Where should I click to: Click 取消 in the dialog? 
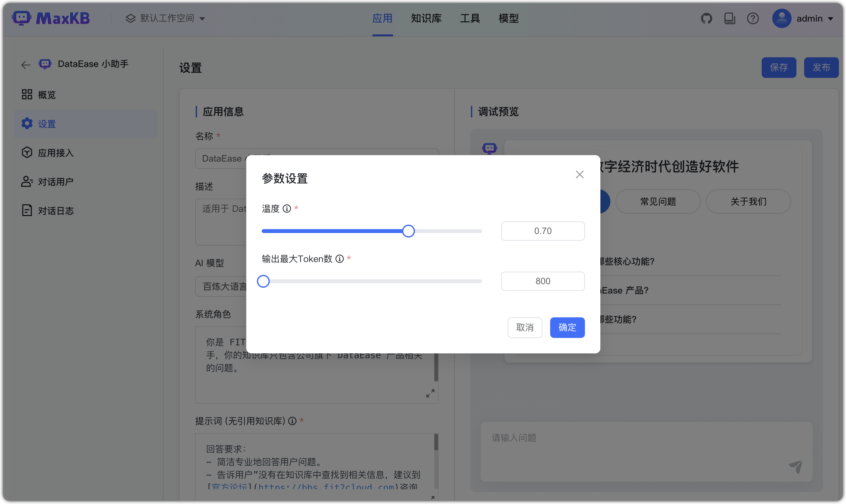tap(525, 327)
